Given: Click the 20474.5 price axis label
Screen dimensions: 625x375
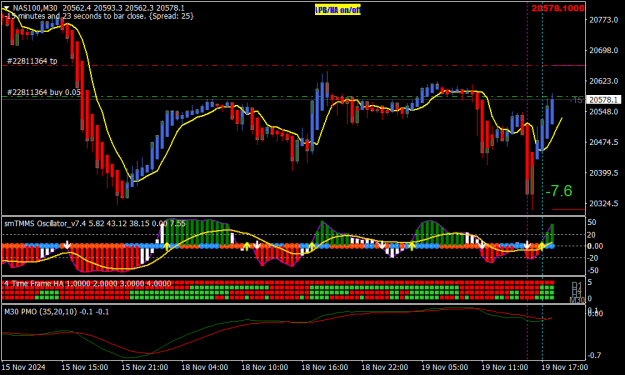Looking at the screenshot, I should point(603,142).
